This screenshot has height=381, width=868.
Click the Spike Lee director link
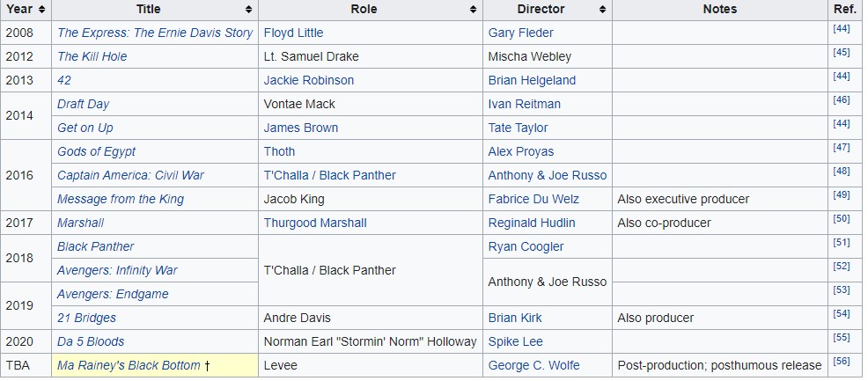515,341
